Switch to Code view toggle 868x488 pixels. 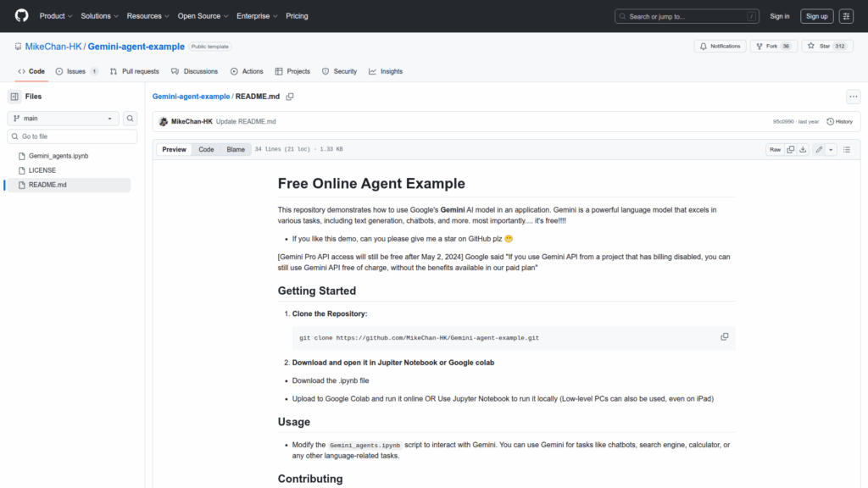tap(206, 149)
